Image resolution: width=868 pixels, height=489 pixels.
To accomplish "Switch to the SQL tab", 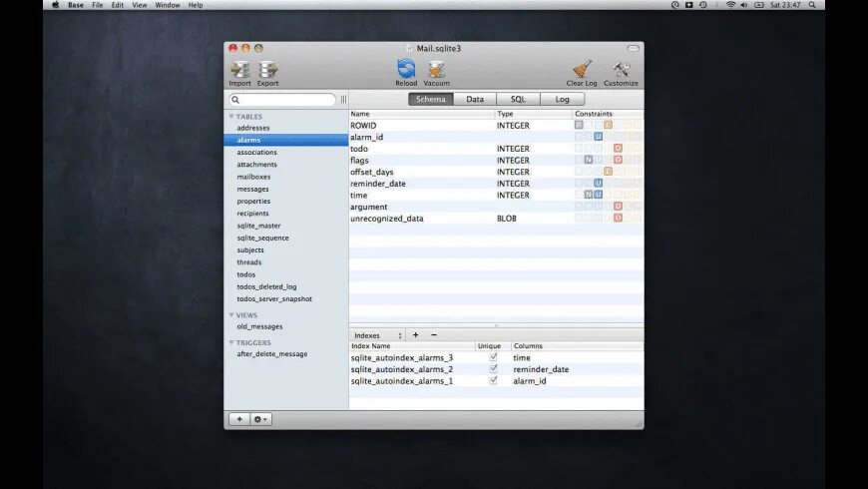I will (x=518, y=99).
